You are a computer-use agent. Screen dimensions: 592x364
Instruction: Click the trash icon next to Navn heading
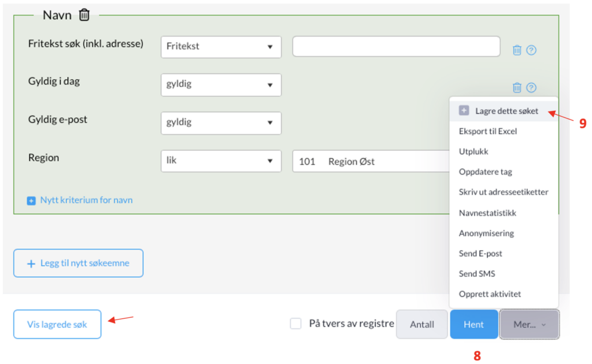click(x=84, y=15)
